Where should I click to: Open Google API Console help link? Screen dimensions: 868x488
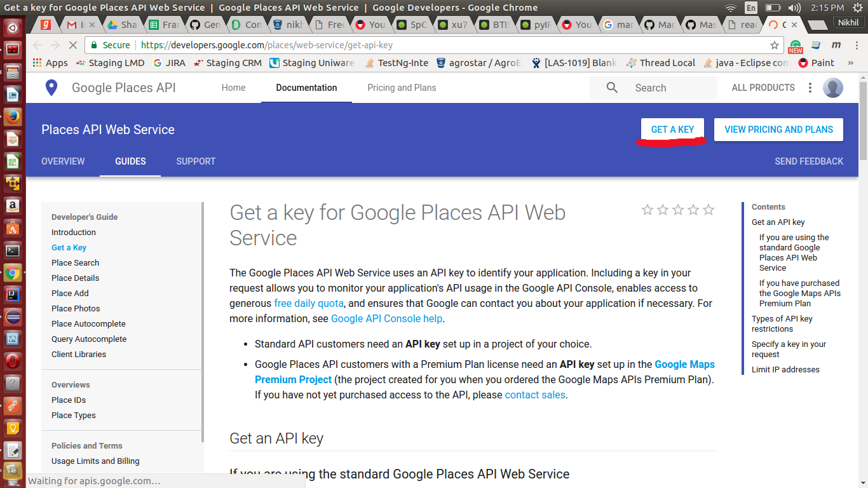(386, 318)
